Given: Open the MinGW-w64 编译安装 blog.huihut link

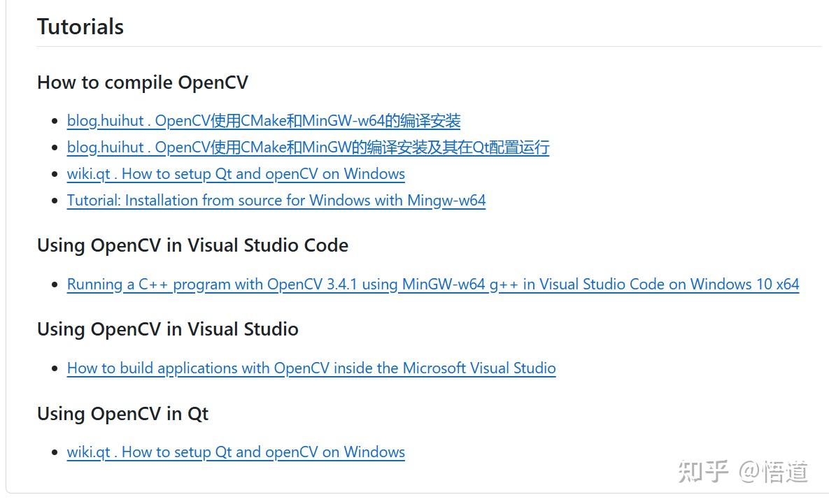Looking at the screenshot, I should [x=264, y=121].
